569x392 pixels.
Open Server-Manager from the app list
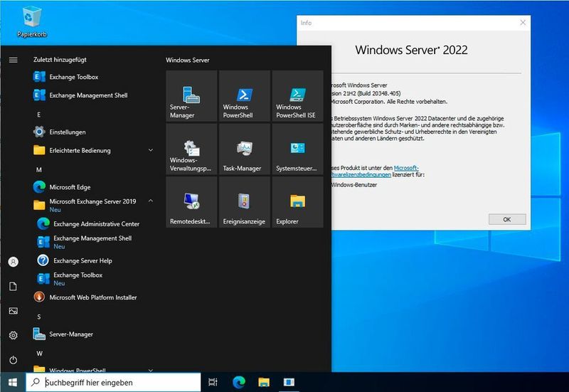coord(94,334)
